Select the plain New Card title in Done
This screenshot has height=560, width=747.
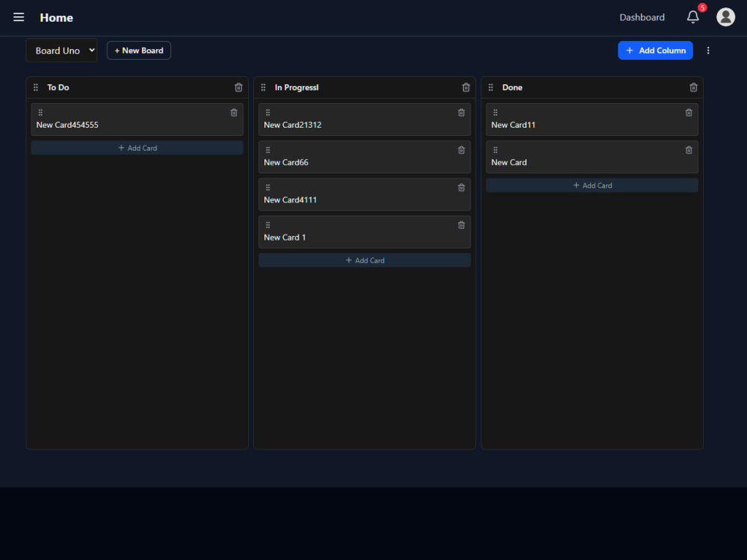509,162
